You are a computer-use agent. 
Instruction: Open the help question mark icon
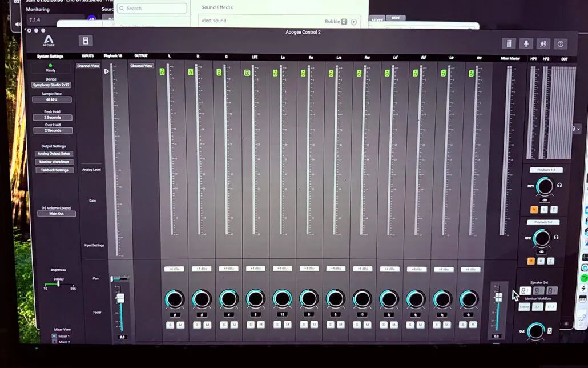pyautogui.click(x=561, y=44)
